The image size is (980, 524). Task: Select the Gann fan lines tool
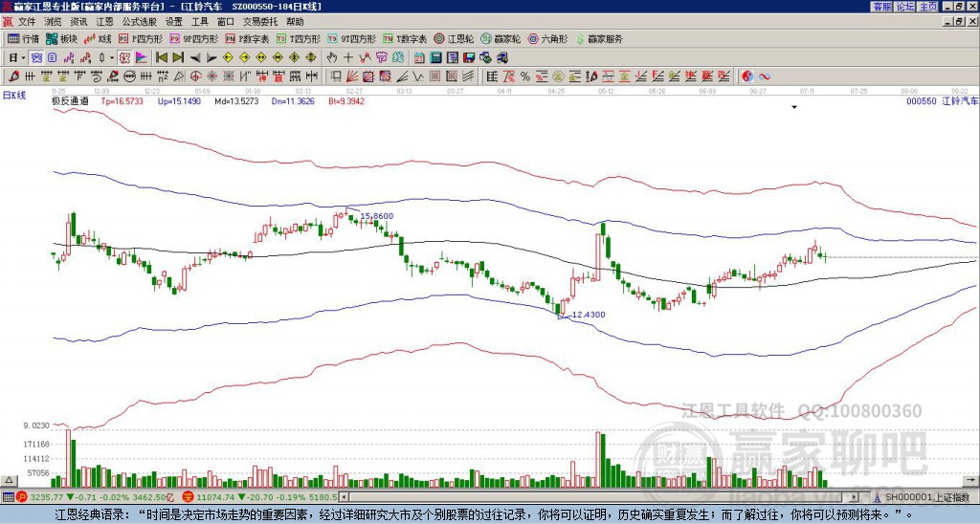pos(352,76)
